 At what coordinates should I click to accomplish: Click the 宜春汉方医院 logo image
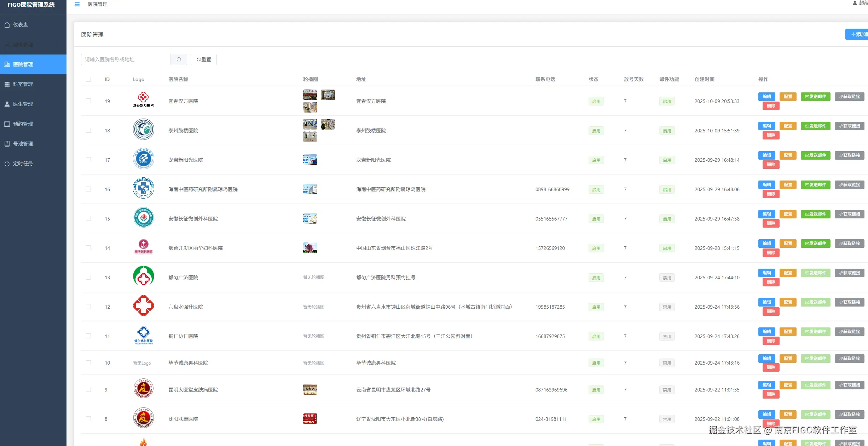tap(143, 100)
